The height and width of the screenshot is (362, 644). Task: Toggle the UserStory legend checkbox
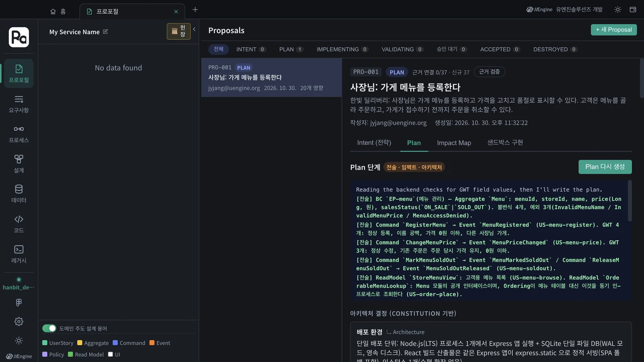coord(45,343)
